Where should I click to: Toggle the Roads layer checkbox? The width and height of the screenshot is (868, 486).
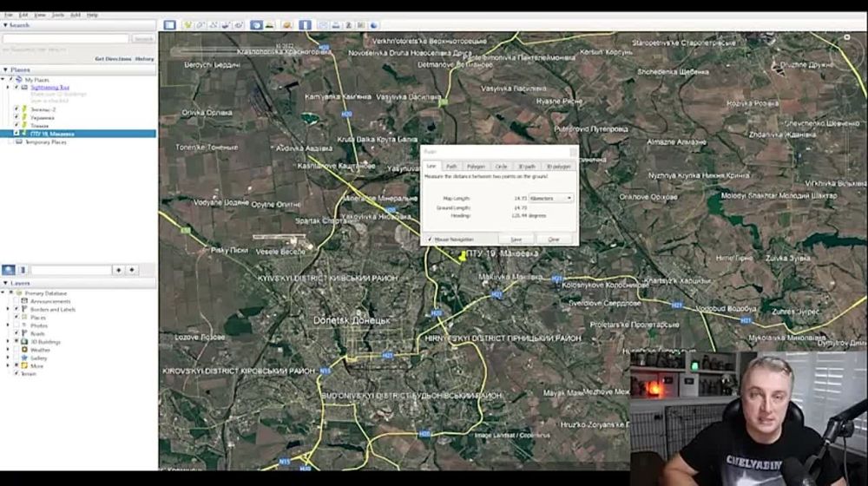pos(16,333)
